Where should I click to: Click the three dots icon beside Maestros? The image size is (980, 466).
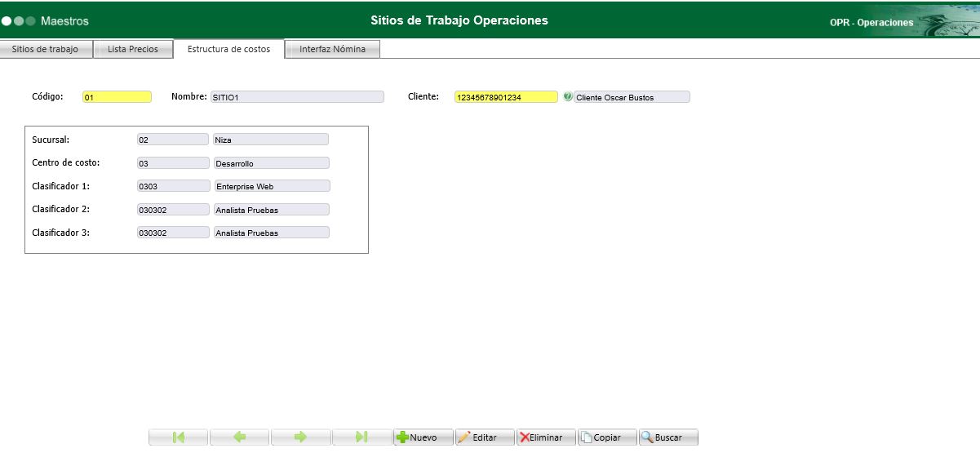tap(19, 20)
